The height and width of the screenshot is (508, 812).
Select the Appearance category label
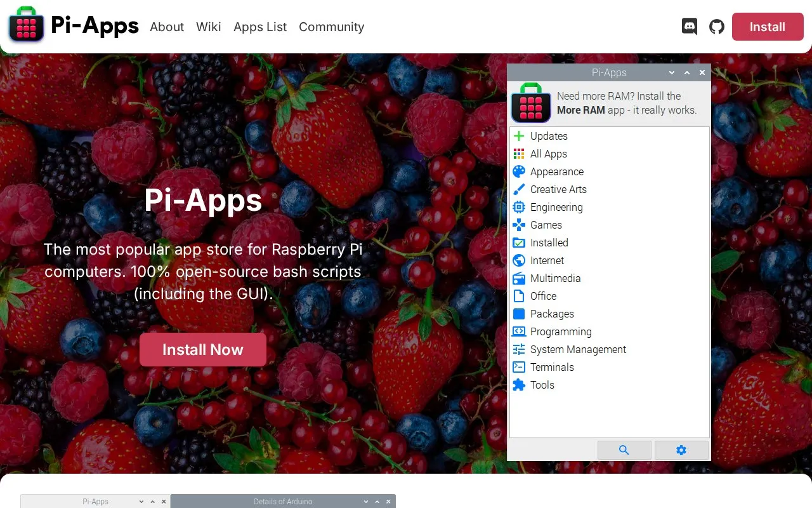coord(557,171)
